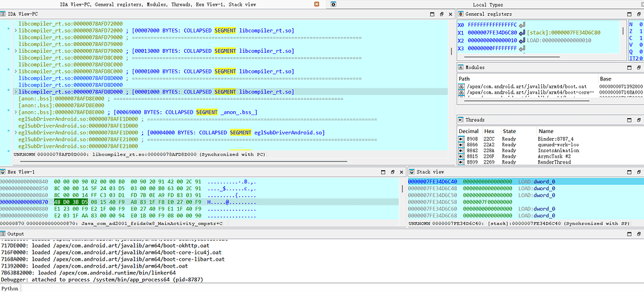
Task: Expand collapsed segment at 00000078AFD72000
Action: point(16,30)
